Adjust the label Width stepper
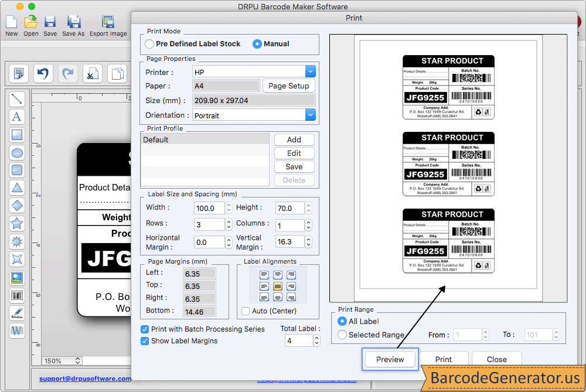This screenshot has height=392, width=586. [x=229, y=208]
